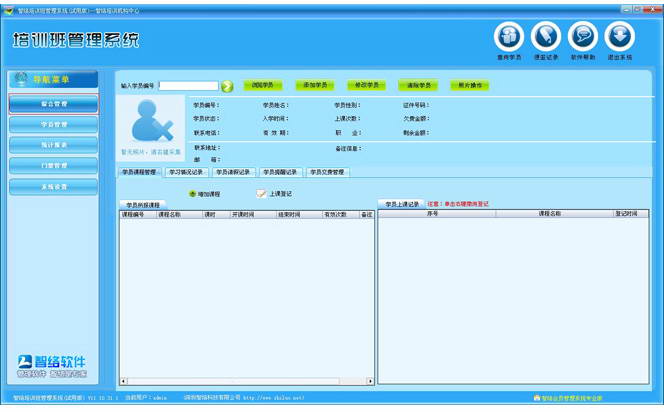The image size is (664, 412).
Task: Click the 学员所报课程 sub-tab
Action: pos(143,205)
